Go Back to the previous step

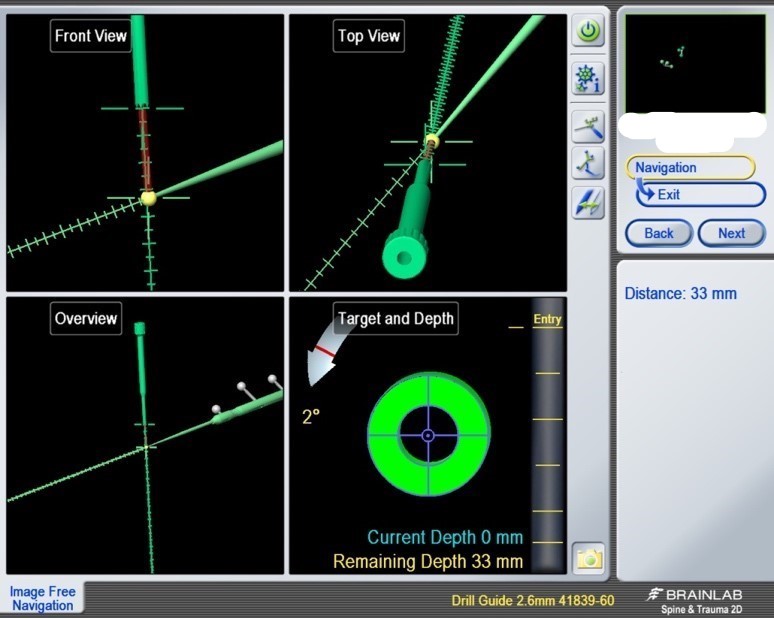point(658,233)
